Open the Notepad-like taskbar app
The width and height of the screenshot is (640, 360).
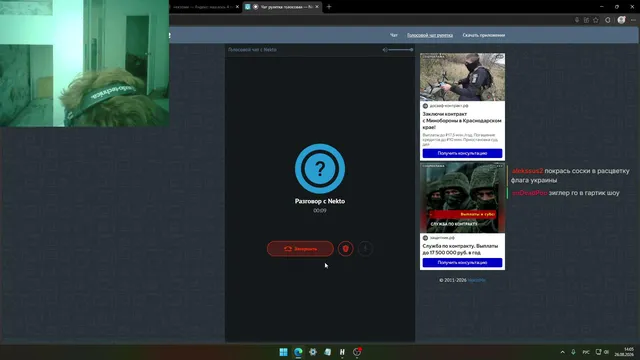click(328, 352)
